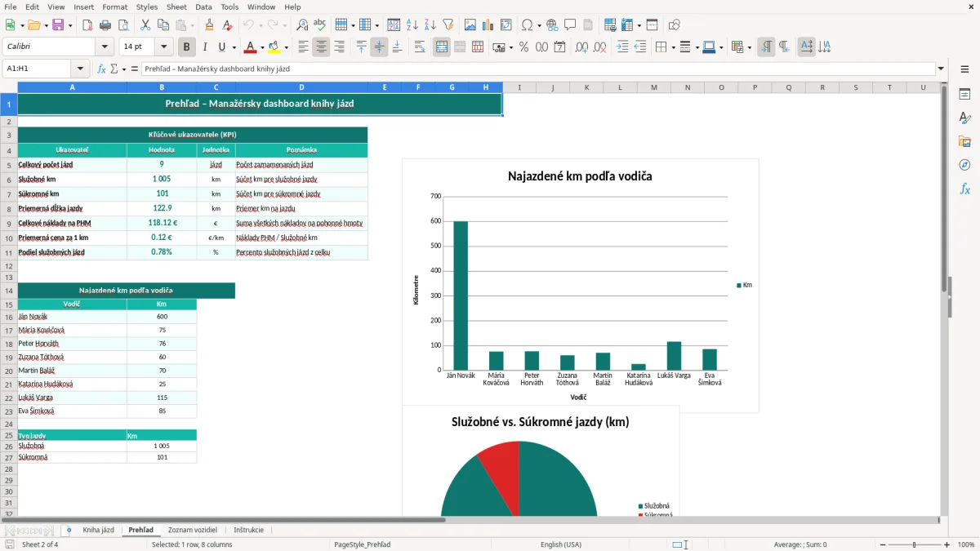This screenshot has height=551, width=980.
Task: Switch to the Kniha jázd sheet tab
Action: (99, 530)
